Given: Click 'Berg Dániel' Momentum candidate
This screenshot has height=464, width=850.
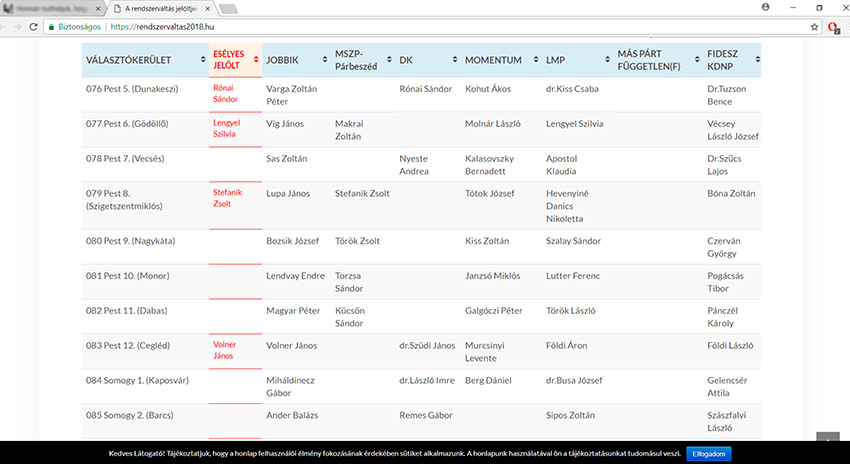Looking at the screenshot, I should click(x=488, y=380).
